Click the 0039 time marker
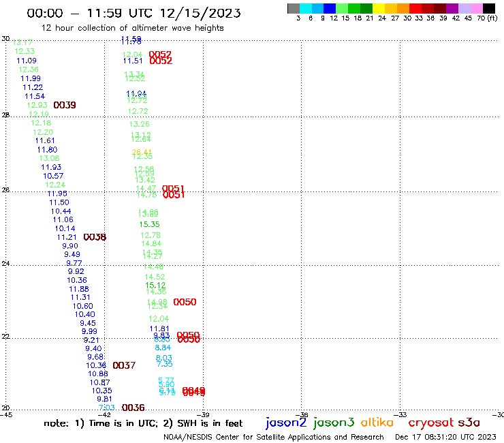Screen dimensions: 504x443 (x=65, y=105)
